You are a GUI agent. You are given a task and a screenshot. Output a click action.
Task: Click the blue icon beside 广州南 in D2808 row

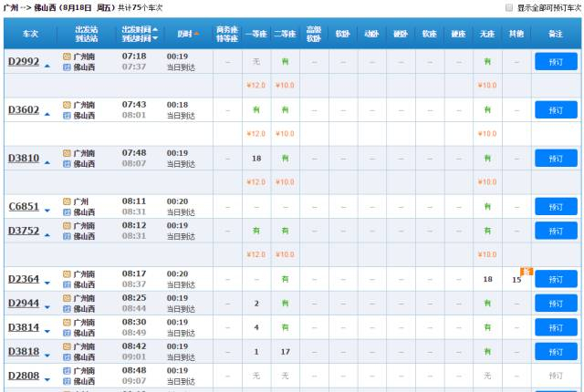(67, 371)
